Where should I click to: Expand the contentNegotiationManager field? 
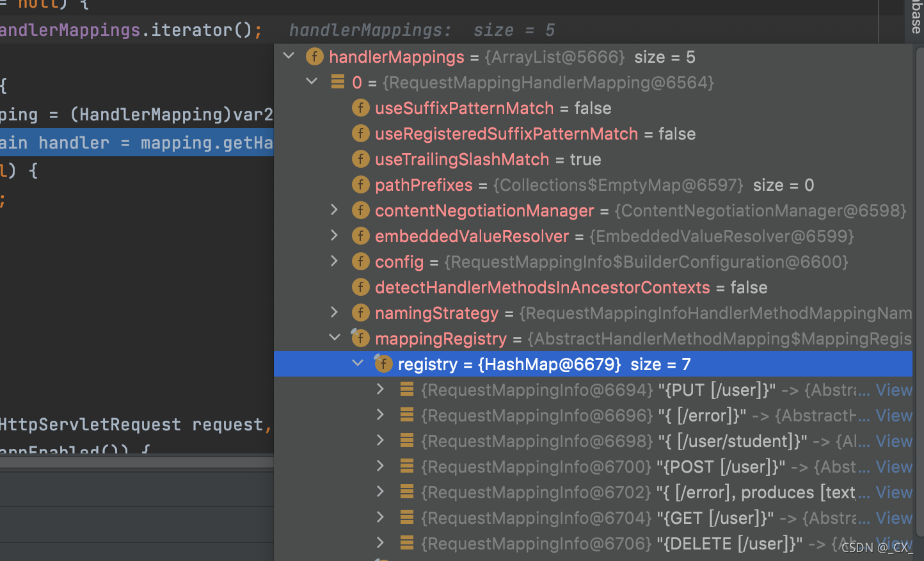pos(334,210)
